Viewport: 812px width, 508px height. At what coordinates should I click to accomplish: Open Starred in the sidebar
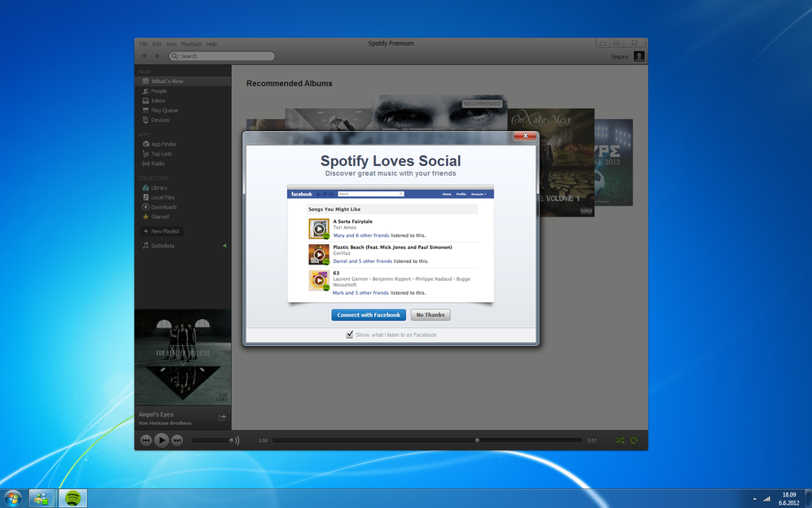[x=183, y=217]
